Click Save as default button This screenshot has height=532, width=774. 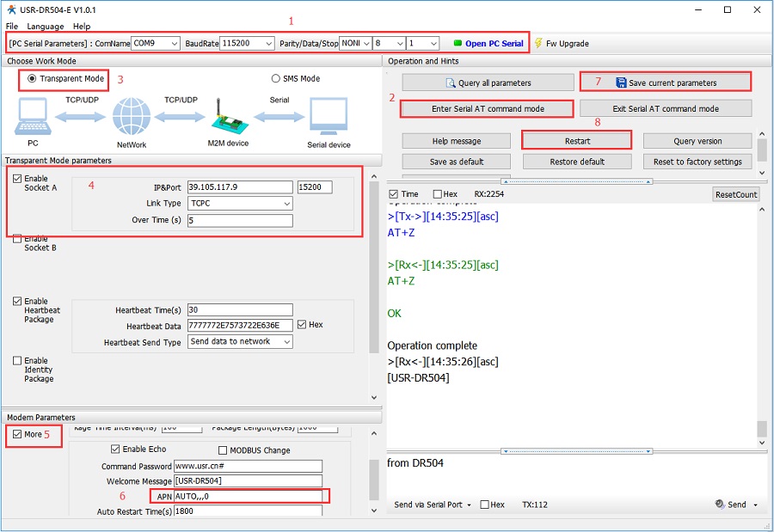click(456, 162)
